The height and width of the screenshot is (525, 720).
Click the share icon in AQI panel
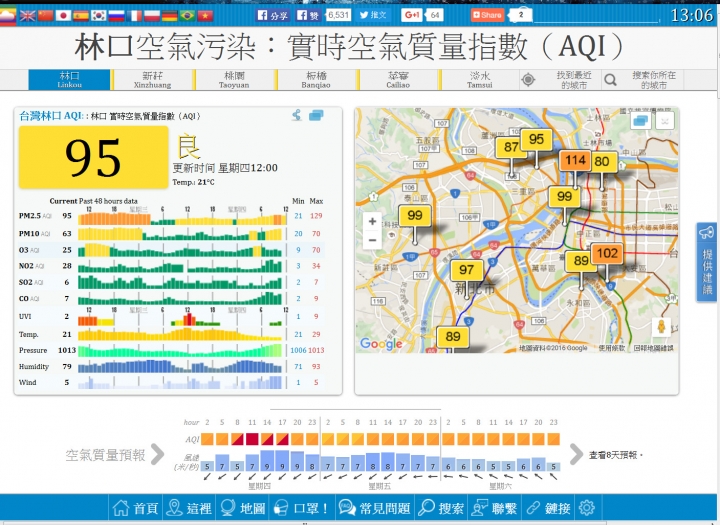click(297, 115)
